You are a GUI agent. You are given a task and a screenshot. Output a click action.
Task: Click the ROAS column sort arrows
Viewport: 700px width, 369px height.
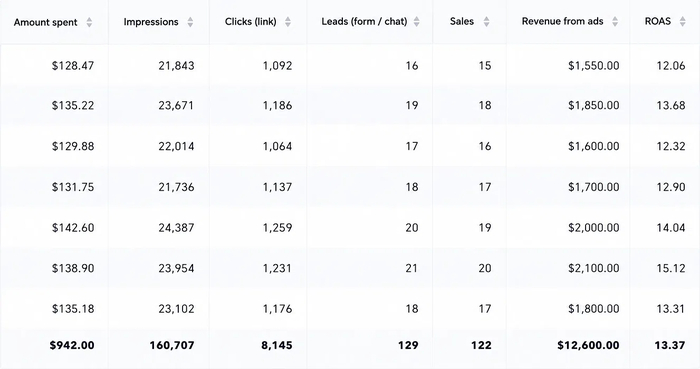tap(682, 21)
